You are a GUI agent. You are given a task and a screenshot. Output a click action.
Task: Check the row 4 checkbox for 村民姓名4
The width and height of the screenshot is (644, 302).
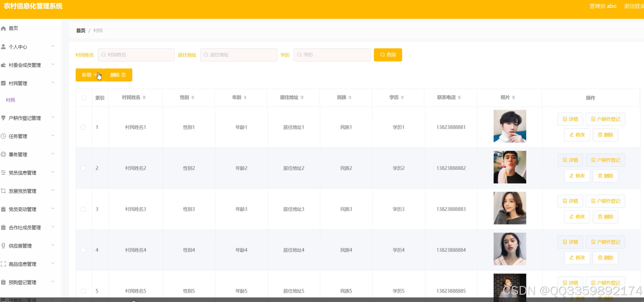83,250
